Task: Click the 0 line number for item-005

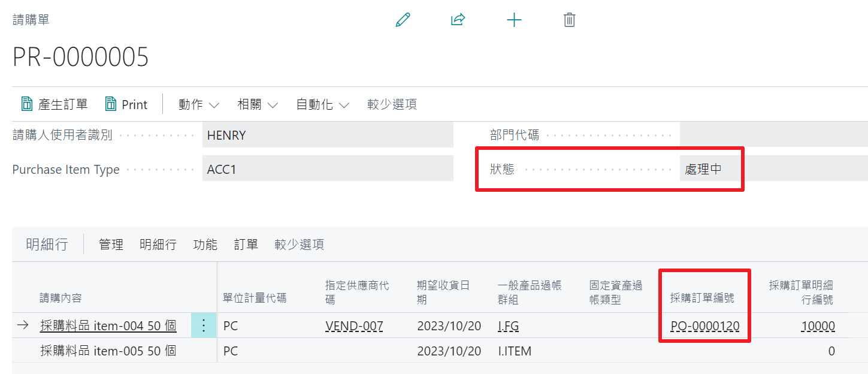Action: (831, 351)
